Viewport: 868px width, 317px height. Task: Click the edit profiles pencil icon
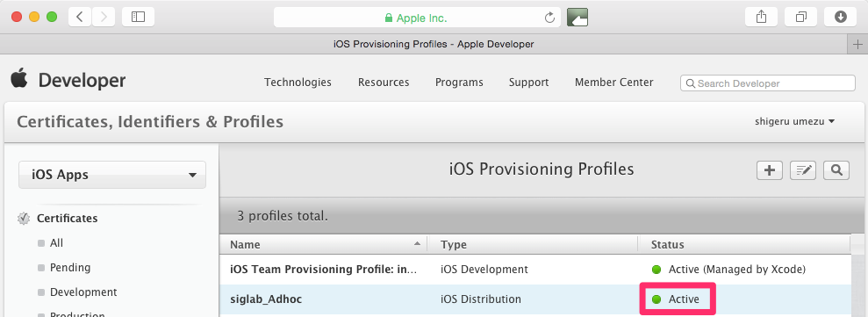click(803, 170)
